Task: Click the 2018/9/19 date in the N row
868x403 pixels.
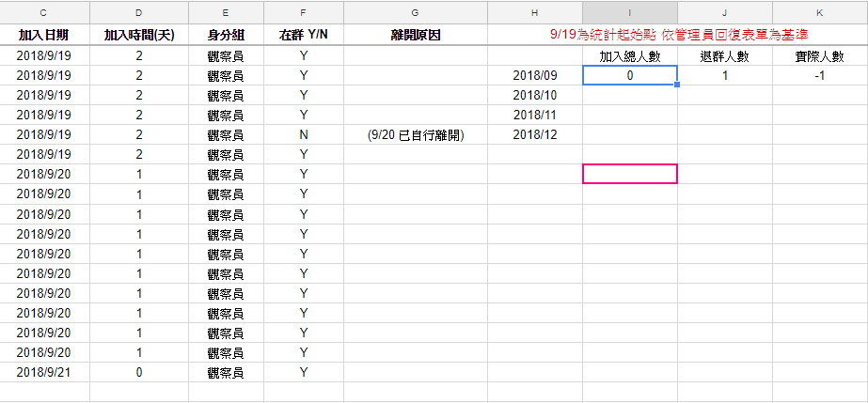Action: coord(44,135)
